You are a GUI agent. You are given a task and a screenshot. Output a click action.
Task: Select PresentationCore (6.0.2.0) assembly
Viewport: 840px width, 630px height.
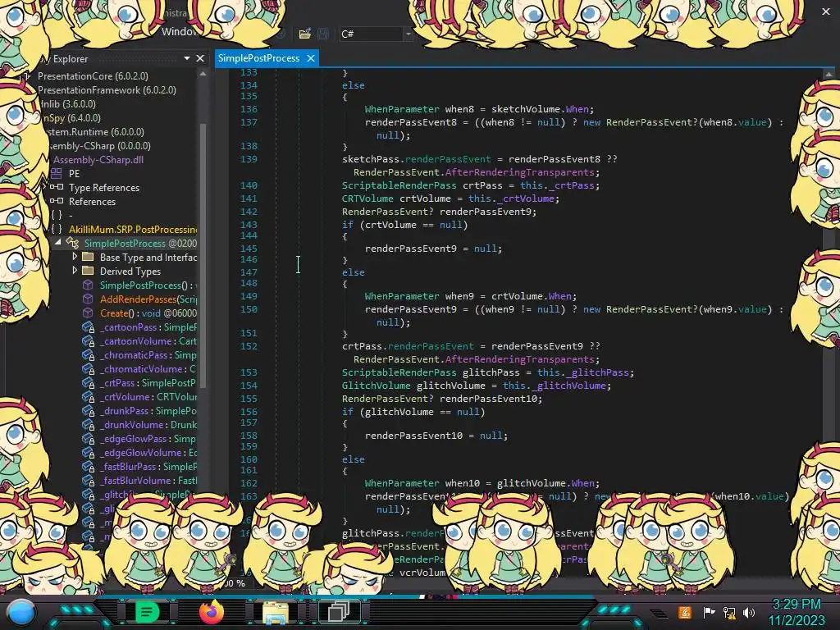(93, 76)
